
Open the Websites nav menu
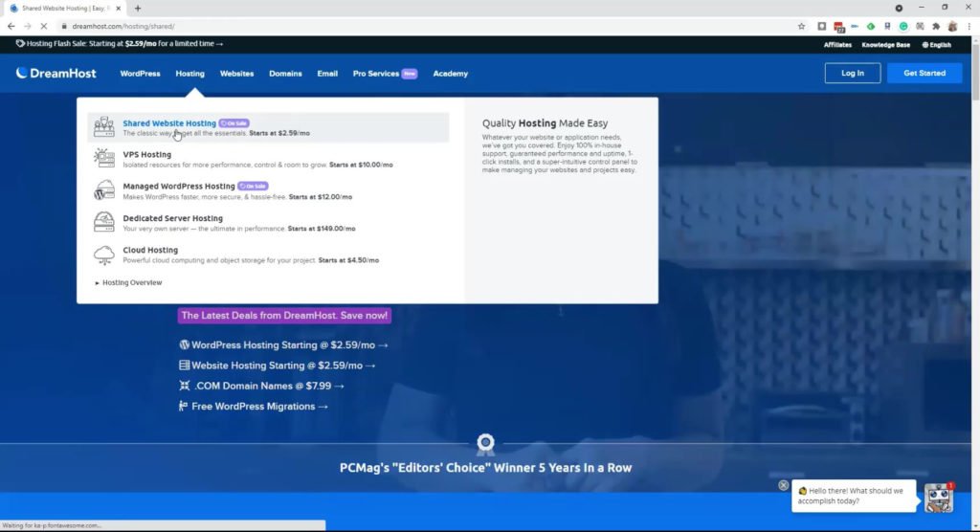pos(237,74)
